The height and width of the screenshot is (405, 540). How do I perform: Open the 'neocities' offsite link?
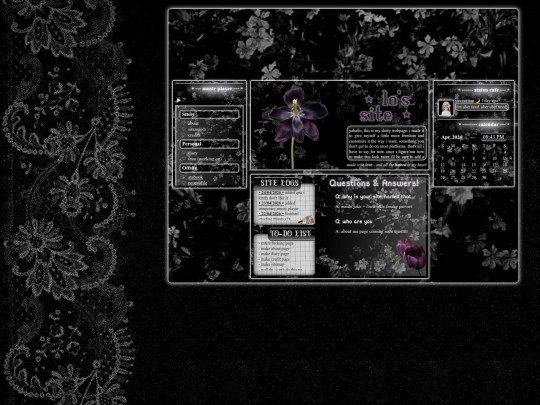click(197, 183)
